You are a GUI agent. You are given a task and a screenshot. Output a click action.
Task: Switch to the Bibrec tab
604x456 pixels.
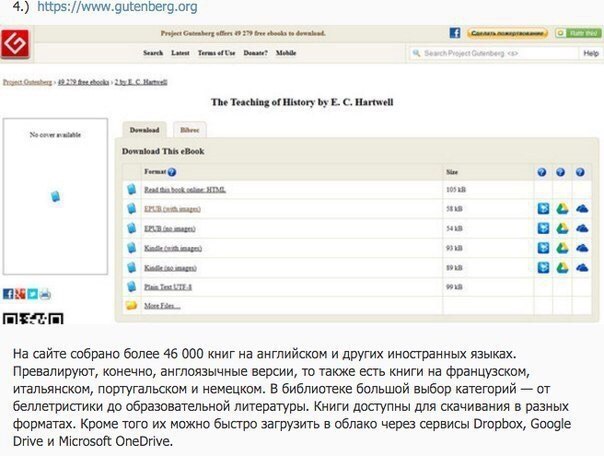(x=188, y=130)
